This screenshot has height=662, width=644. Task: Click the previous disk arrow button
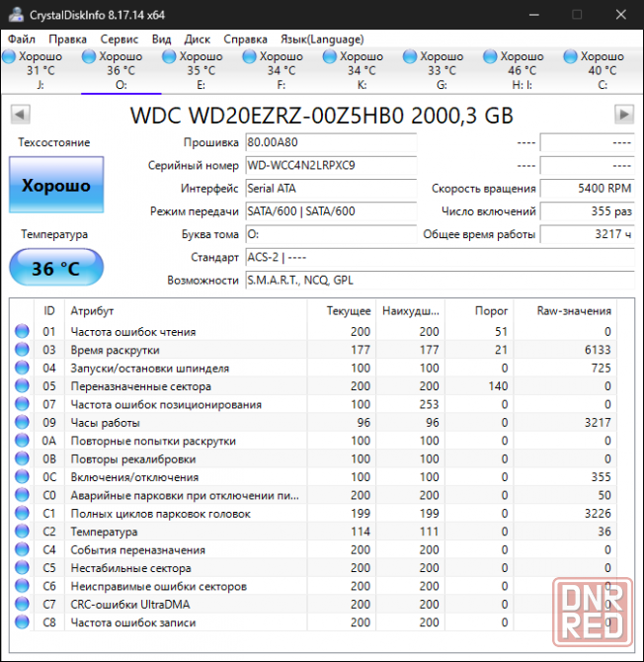pyautogui.click(x=20, y=115)
